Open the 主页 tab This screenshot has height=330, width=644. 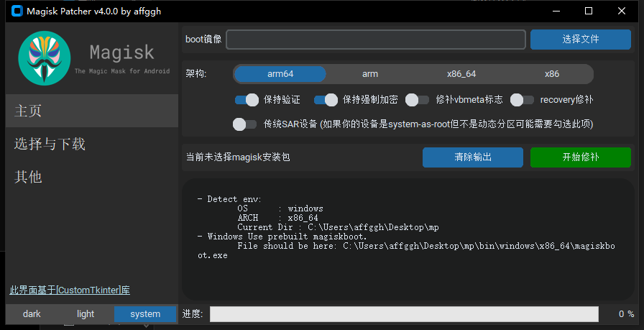click(x=92, y=111)
